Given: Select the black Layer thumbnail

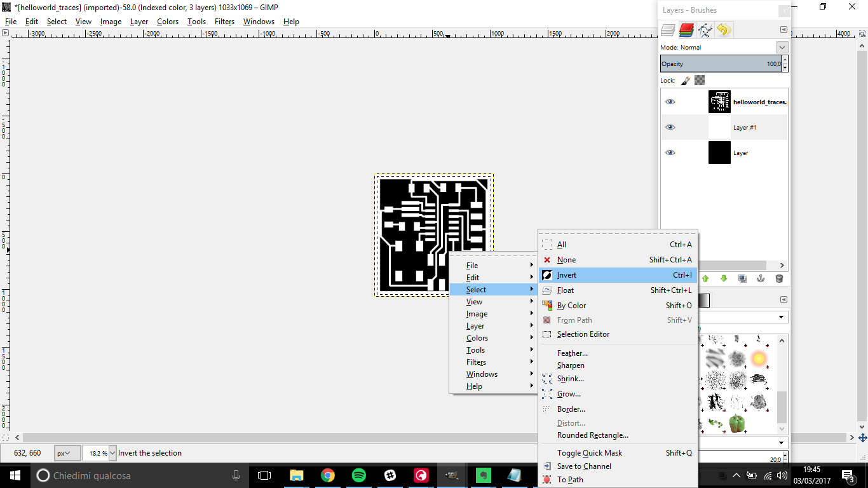Looking at the screenshot, I should tap(719, 152).
